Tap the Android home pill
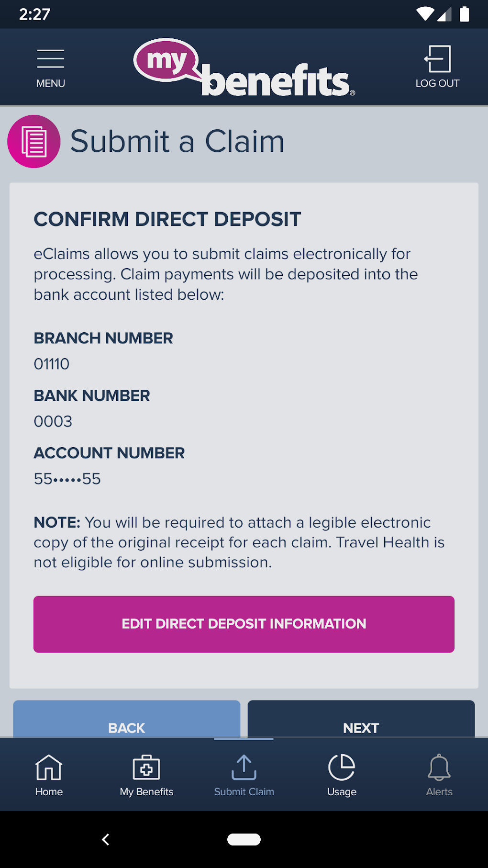Viewport: 488px width, 868px height. coord(244,839)
